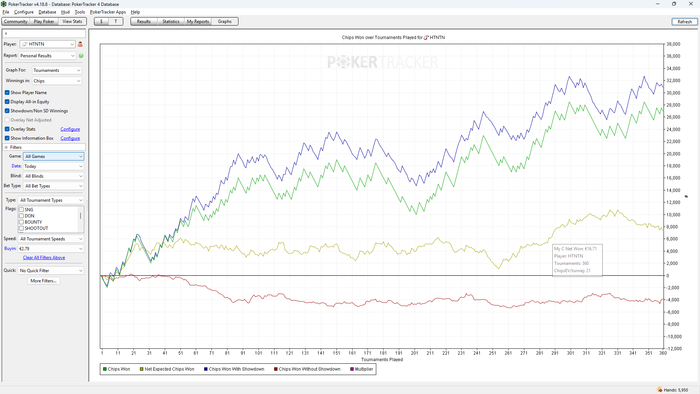Screen dimensions: 700x394
Task: Collapse the sidebar with the left chevron
Action: pos(6,33)
